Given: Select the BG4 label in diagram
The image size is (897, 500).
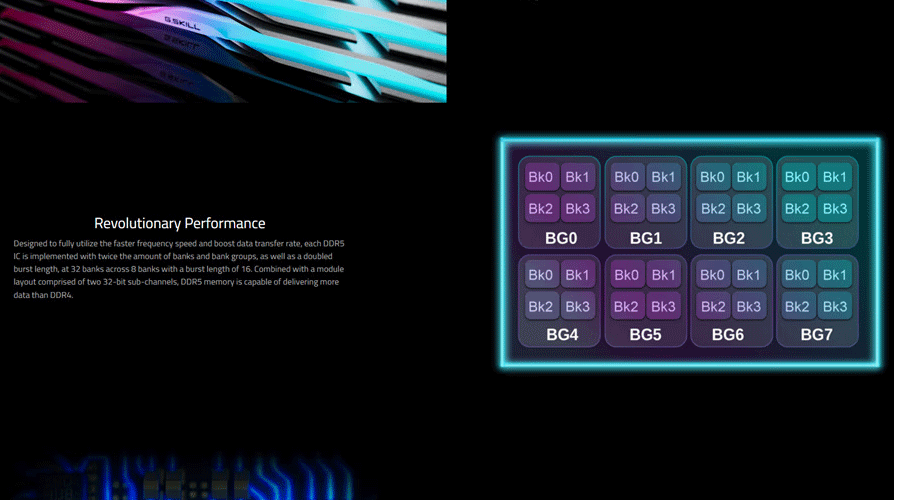Looking at the screenshot, I should 560,335.
